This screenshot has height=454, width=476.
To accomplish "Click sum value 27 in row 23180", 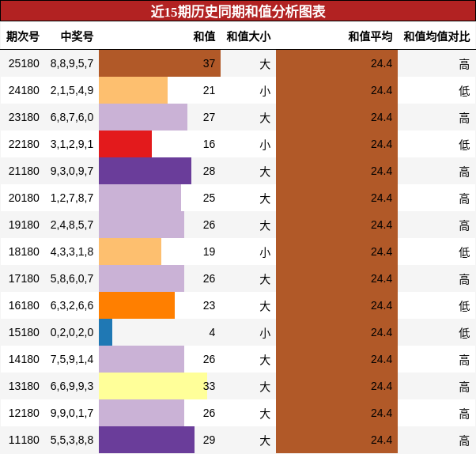I will [x=209, y=117].
